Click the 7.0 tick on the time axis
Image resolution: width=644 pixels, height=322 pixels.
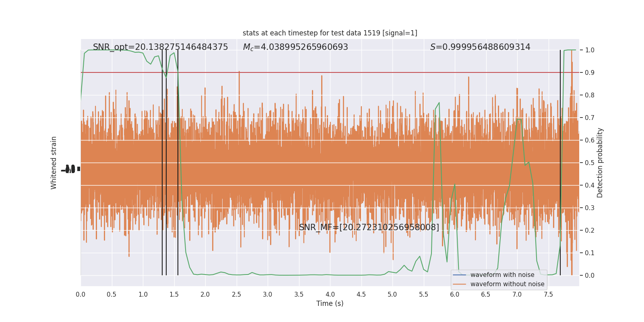pyautogui.click(x=517, y=295)
